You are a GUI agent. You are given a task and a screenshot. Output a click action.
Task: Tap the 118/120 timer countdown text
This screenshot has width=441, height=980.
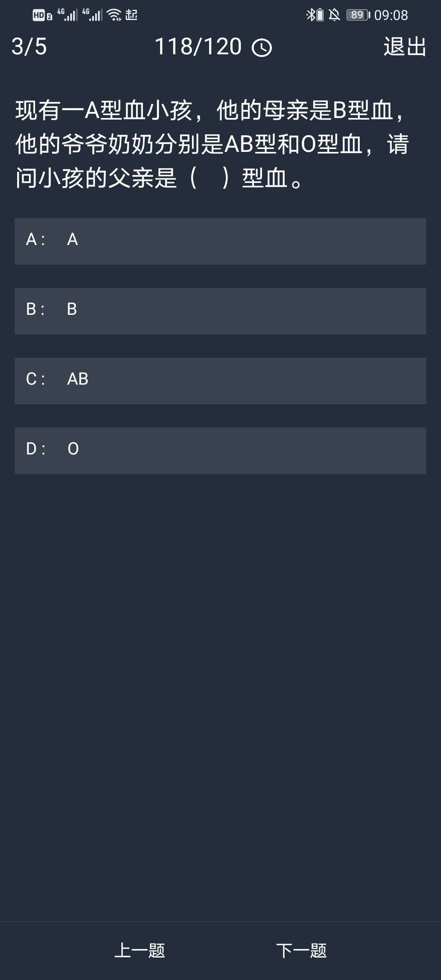(198, 47)
